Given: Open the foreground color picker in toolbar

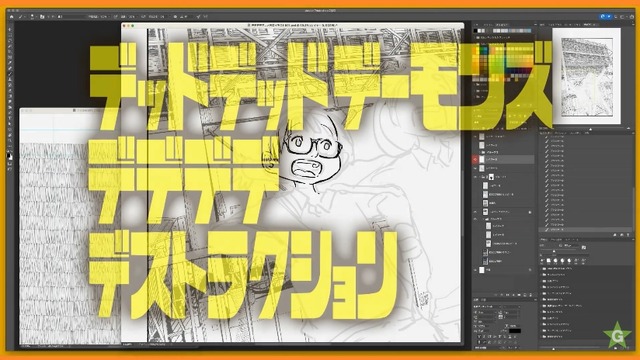Looking at the screenshot, I should coord(9,155).
